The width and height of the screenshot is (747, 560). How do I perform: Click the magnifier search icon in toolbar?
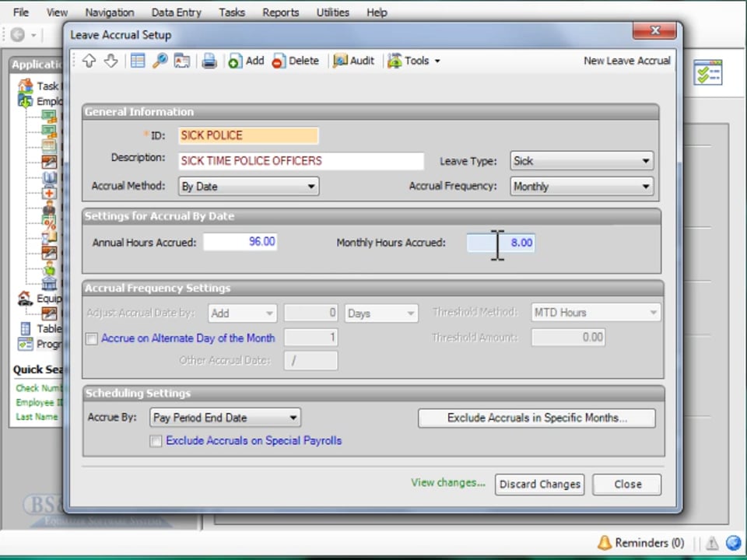pyautogui.click(x=160, y=61)
